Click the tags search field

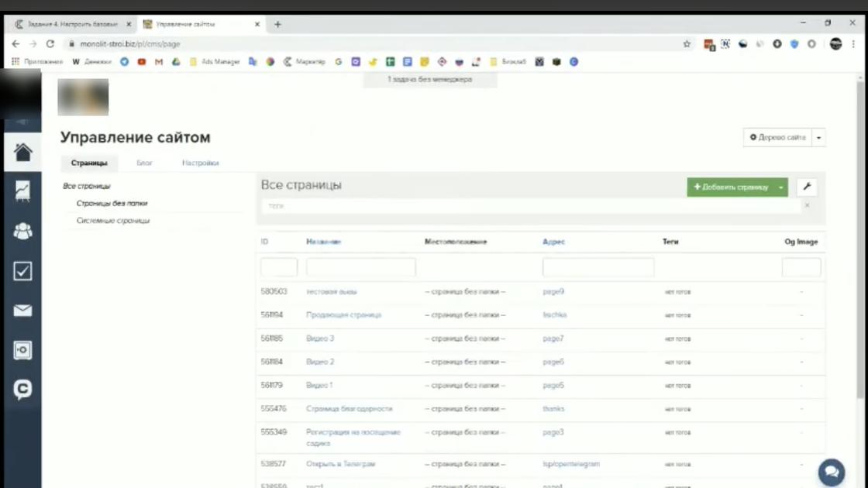(x=530, y=206)
